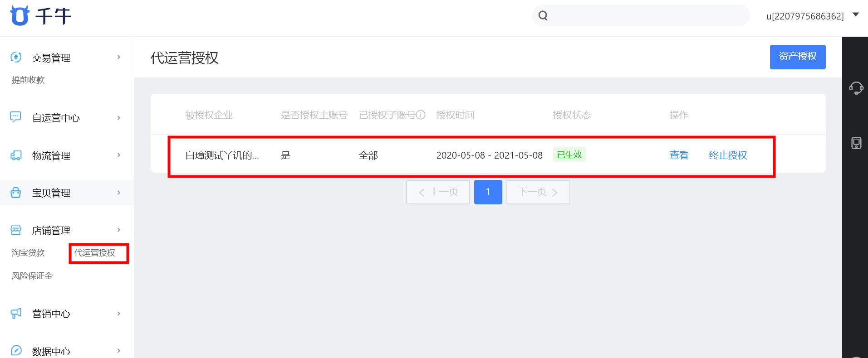Open customer service headset icon

(x=856, y=87)
